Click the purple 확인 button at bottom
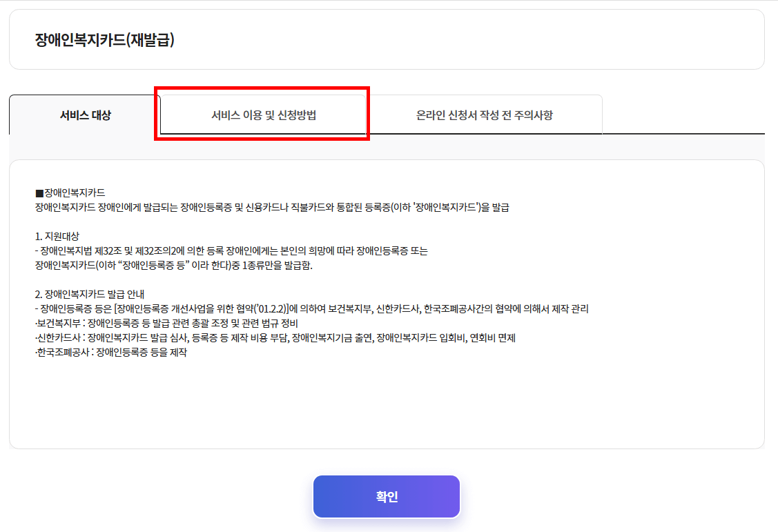This screenshot has width=778, height=532. point(387,496)
